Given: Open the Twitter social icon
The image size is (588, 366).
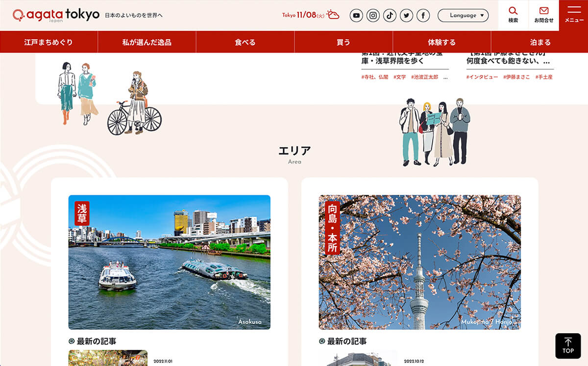Looking at the screenshot, I should tap(406, 16).
